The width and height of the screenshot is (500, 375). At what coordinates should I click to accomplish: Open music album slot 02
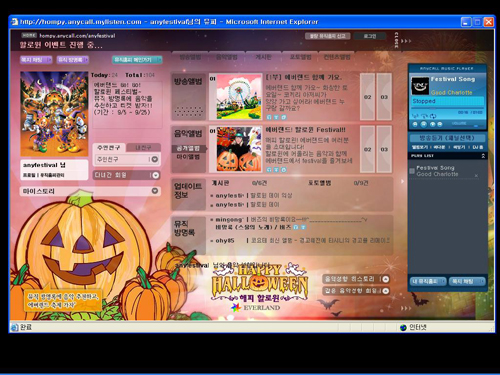click(x=367, y=149)
